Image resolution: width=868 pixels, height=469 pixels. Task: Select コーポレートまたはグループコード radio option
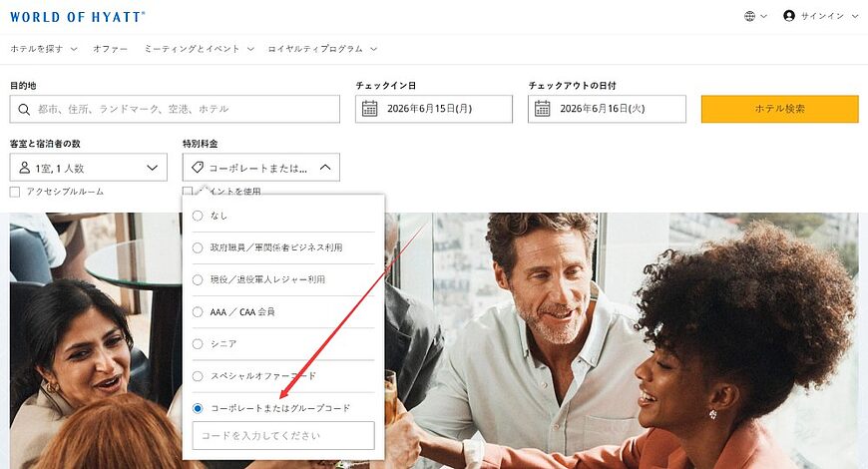pyautogui.click(x=198, y=408)
